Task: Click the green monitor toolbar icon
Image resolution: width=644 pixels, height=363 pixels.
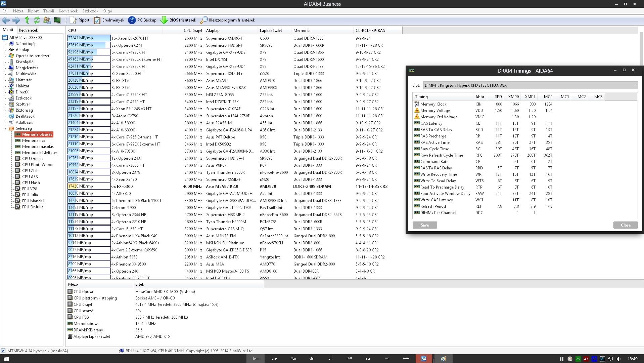Action: [57, 20]
